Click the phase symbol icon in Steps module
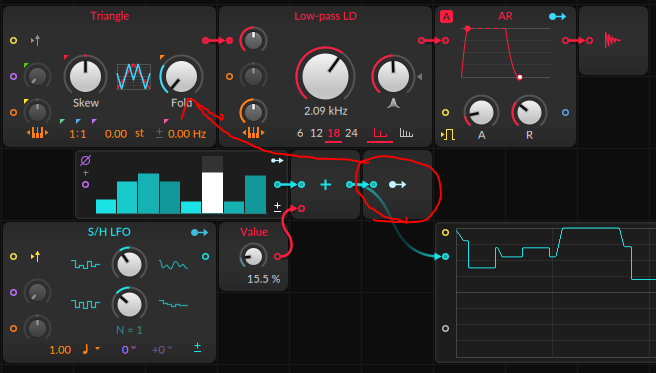Screen dimensions: 656x373 85,160
